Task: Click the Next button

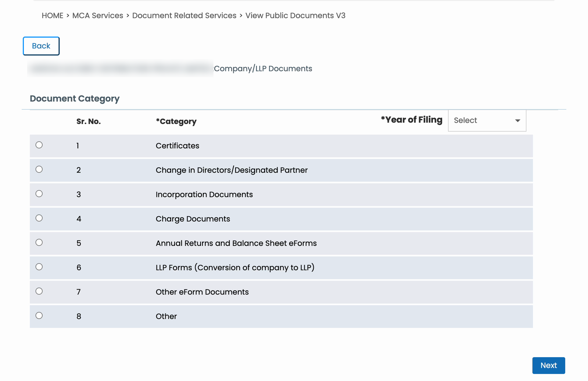Action: [x=548, y=365]
